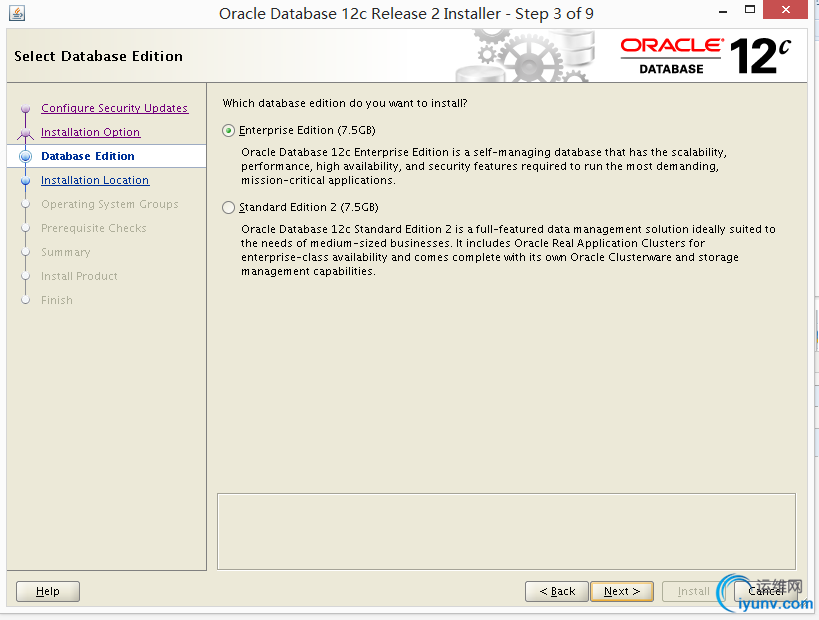The image size is (819, 620).
Task: Proceed with the Next button
Action: tap(622, 591)
